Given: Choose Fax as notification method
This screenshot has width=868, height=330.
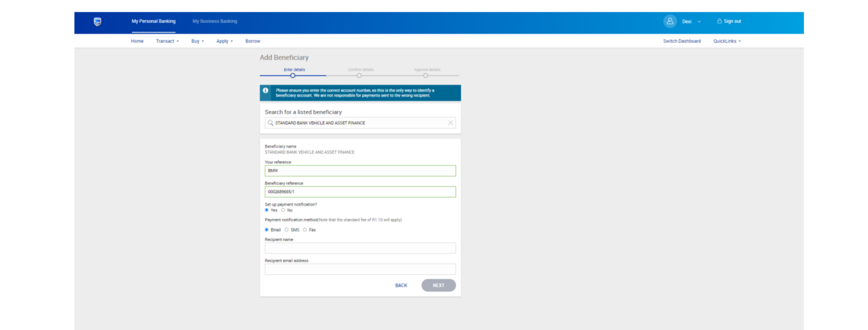Looking at the screenshot, I should [x=305, y=230].
